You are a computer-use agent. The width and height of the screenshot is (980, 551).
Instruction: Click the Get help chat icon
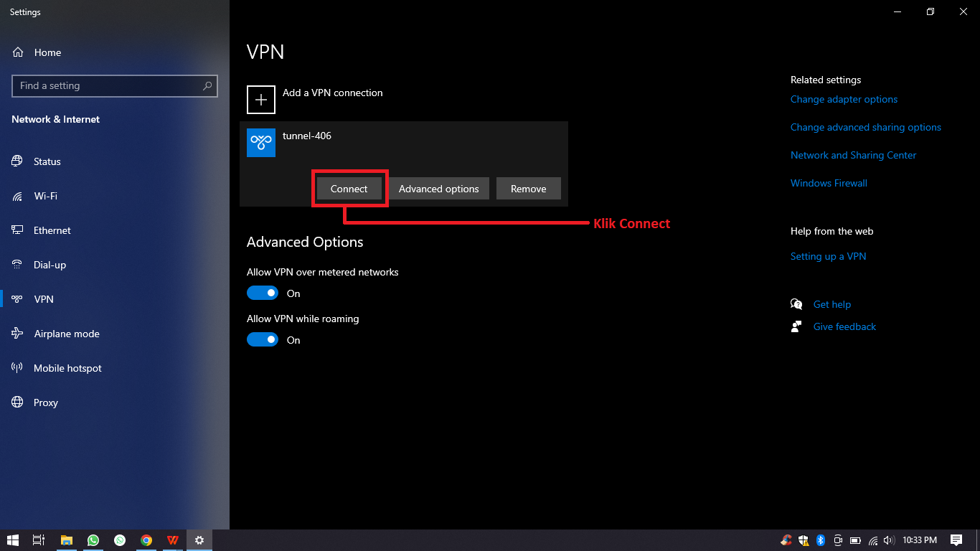click(796, 304)
